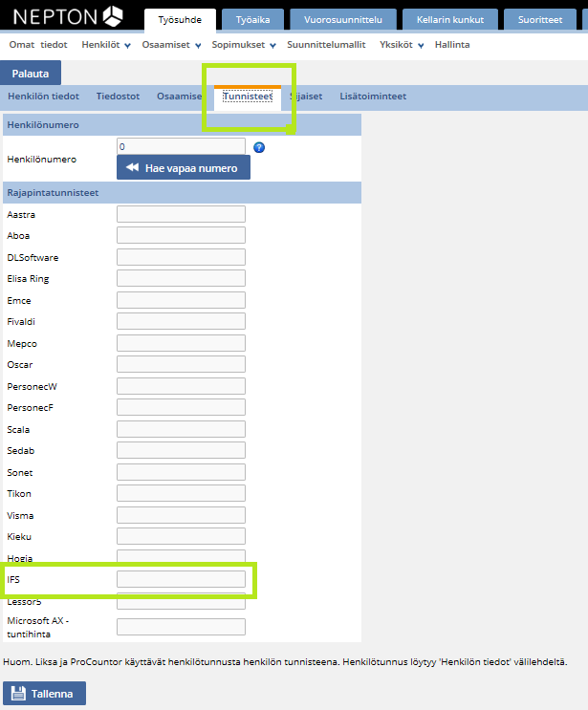Open the Työaika tab
Image resolution: width=588 pixels, height=710 pixels.
(252, 20)
